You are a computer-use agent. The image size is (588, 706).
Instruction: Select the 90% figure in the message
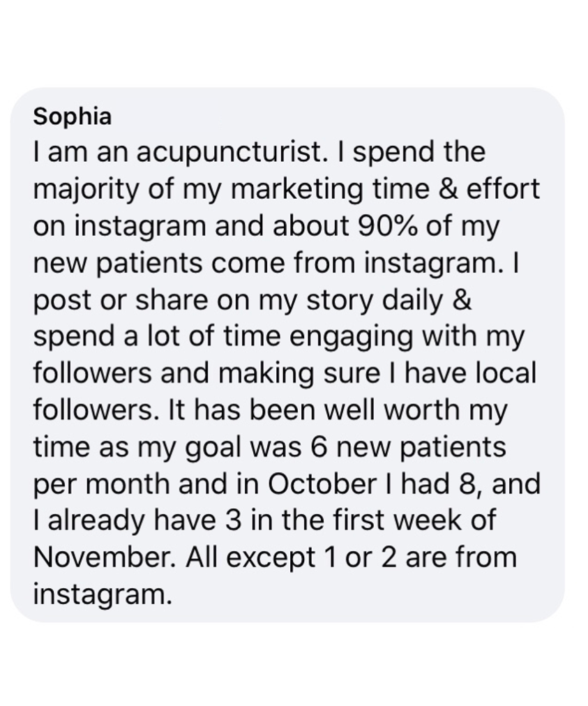(x=387, y=225)
